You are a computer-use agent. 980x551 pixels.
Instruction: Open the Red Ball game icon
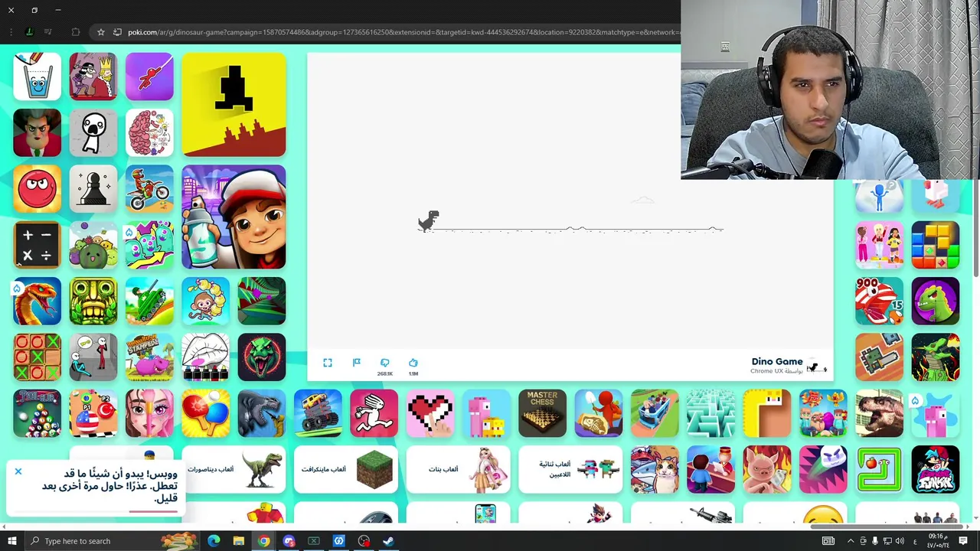[x=37, y=189]
